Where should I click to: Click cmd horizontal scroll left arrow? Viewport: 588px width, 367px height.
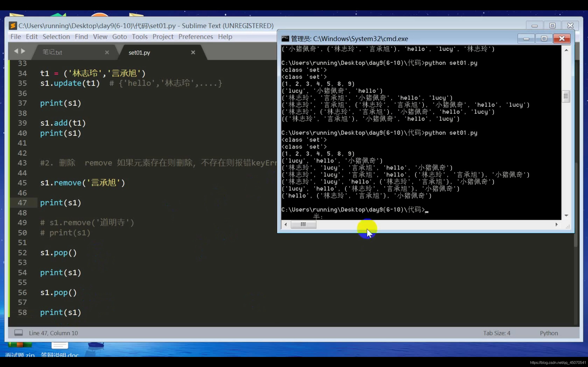point(286,225)
